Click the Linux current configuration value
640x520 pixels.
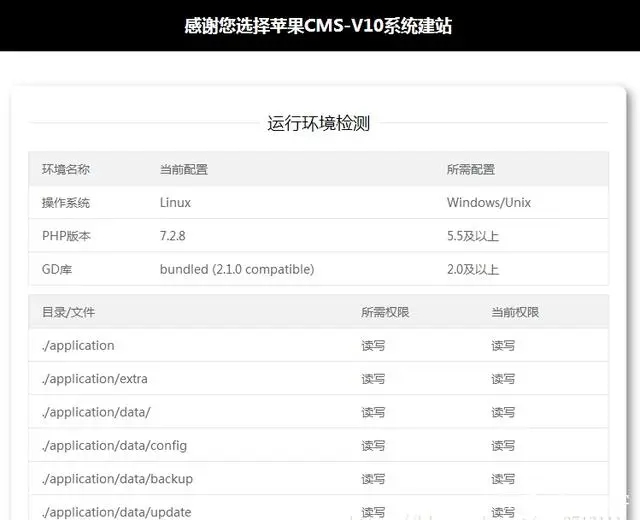175,202
